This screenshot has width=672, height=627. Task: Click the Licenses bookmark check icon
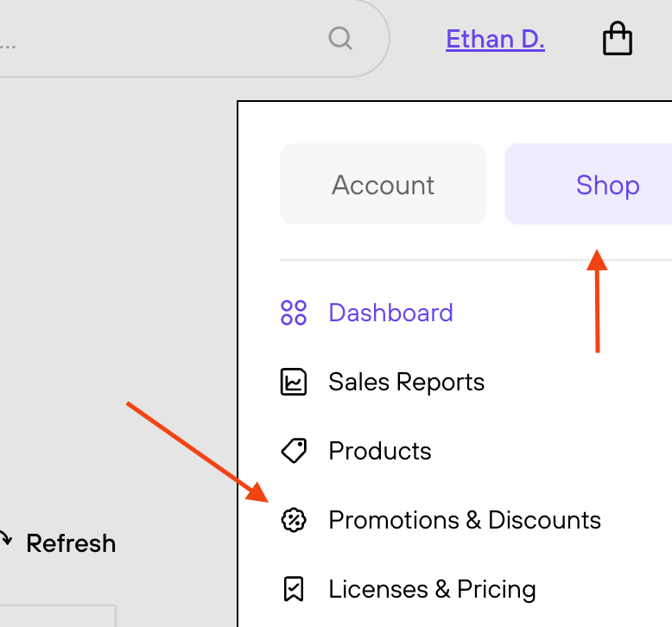click(x=294, y=589)
